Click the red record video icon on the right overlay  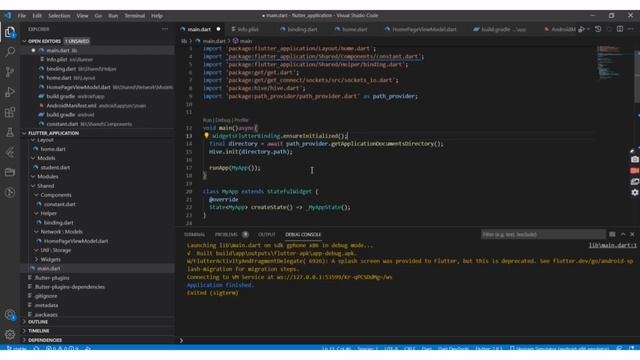[635, 171]
